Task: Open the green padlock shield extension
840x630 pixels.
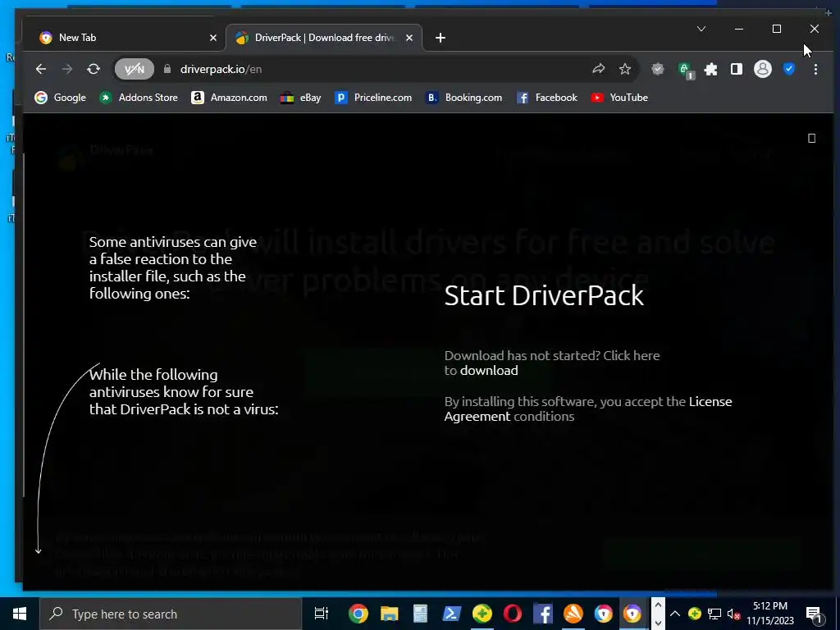Action: 685,70
